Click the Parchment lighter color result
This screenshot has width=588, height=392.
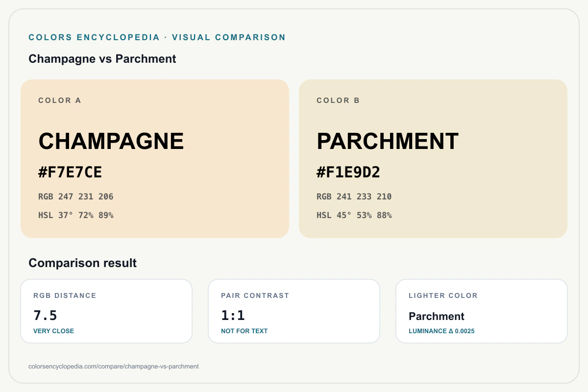(437, 316)
